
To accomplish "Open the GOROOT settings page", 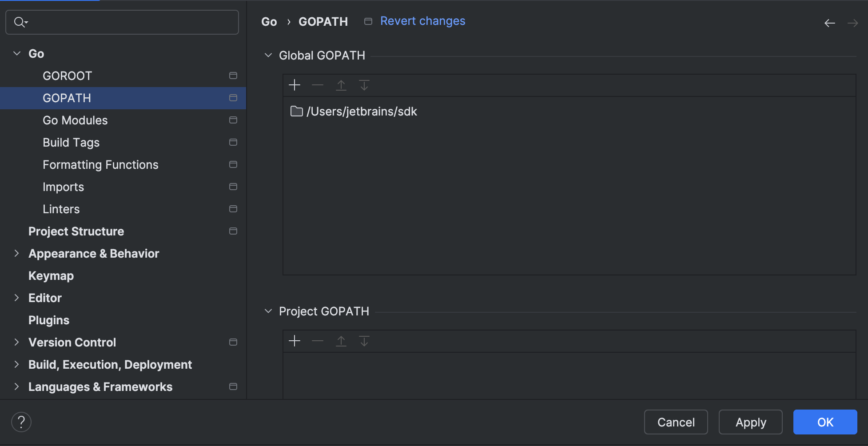I will [x=68, y=76].
